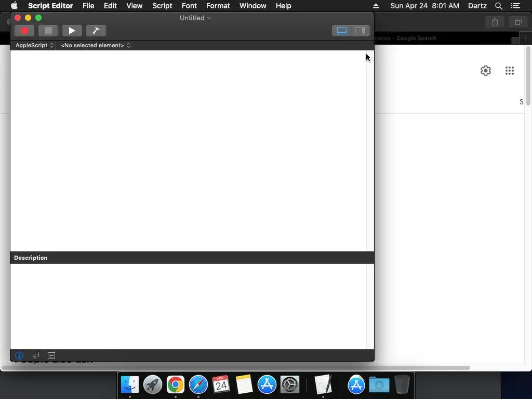Open Google Chrome from the Dock

pos(176,384)
